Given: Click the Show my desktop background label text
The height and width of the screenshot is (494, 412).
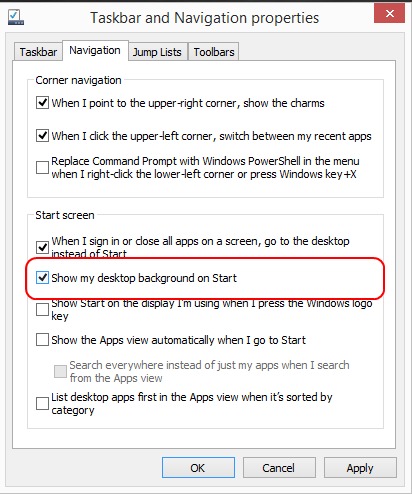Looking at the screenshot, I should (x=144, y=278).
